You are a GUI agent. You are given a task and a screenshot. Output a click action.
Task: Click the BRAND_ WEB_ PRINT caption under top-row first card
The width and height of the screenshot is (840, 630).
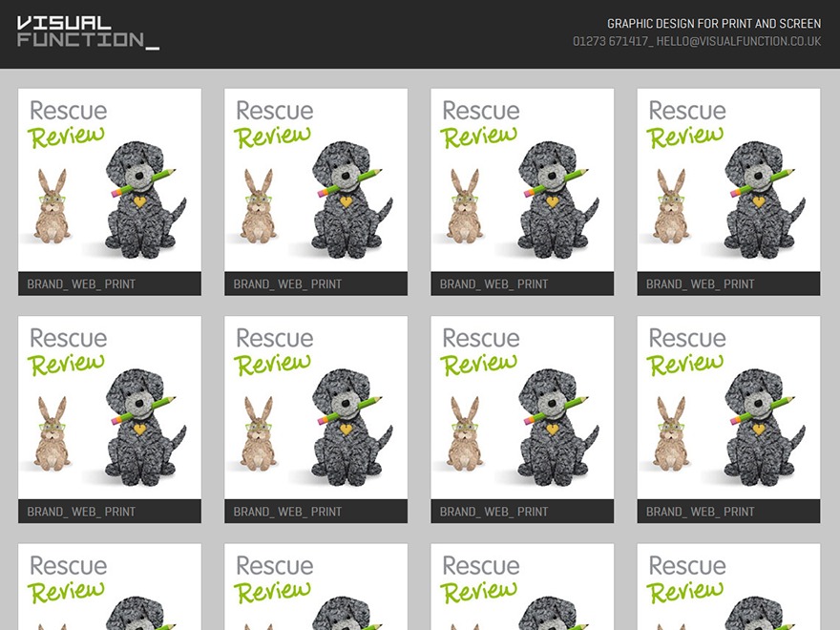click(81, 283)
